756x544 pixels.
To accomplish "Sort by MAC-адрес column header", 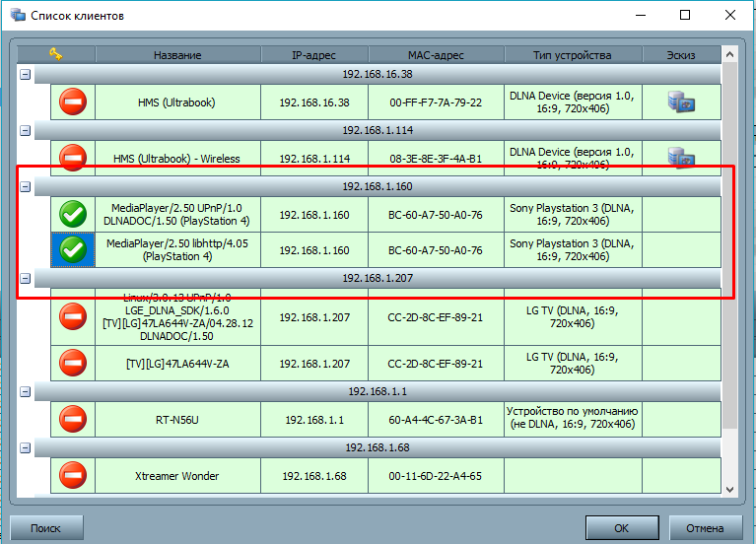I will pos(436,55).
